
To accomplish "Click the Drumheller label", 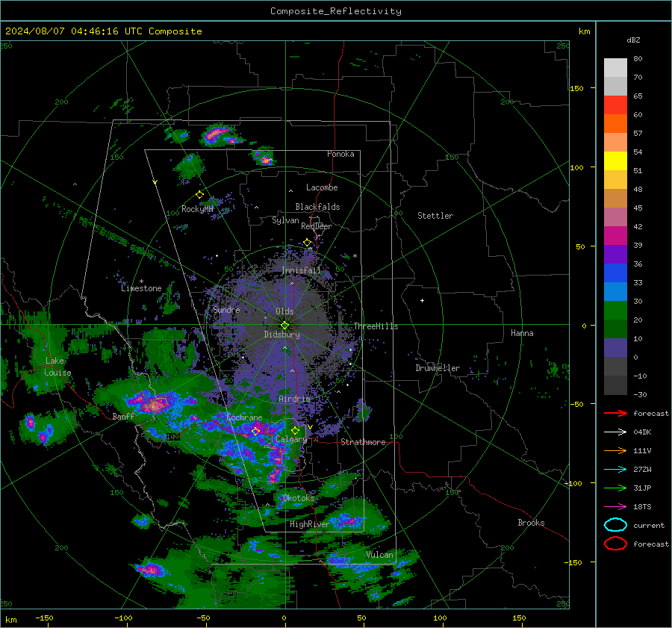I will point(438,368).
